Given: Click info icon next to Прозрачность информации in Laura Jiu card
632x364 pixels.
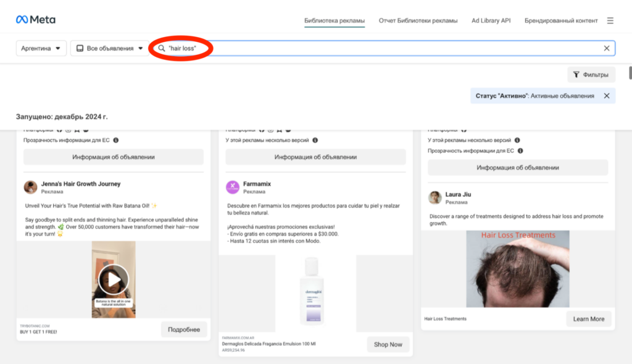Looking at the screenshot, I should click(520, 151).
